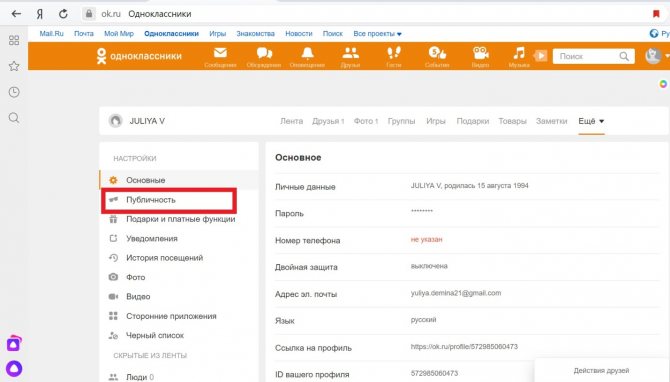670x382 pixels.
Task: Open Действия друзей panel
Action: (x=601, y=370)
